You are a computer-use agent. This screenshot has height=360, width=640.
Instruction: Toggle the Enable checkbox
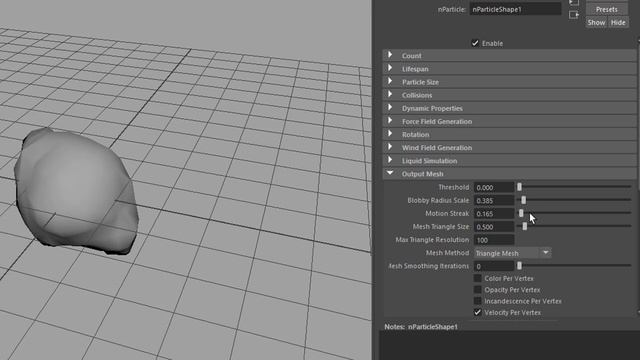[475, 43]
